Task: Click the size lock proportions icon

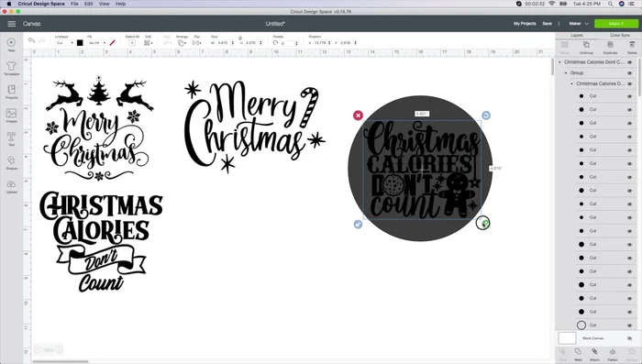Action: pyautogui.click(x=240, y=39)
